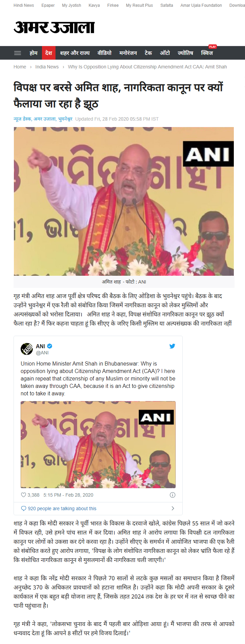Open the क्विज menu with PLAY badge
Viewport: 245px width, 644px height.
pyautogui.click(x=207, y=53)
